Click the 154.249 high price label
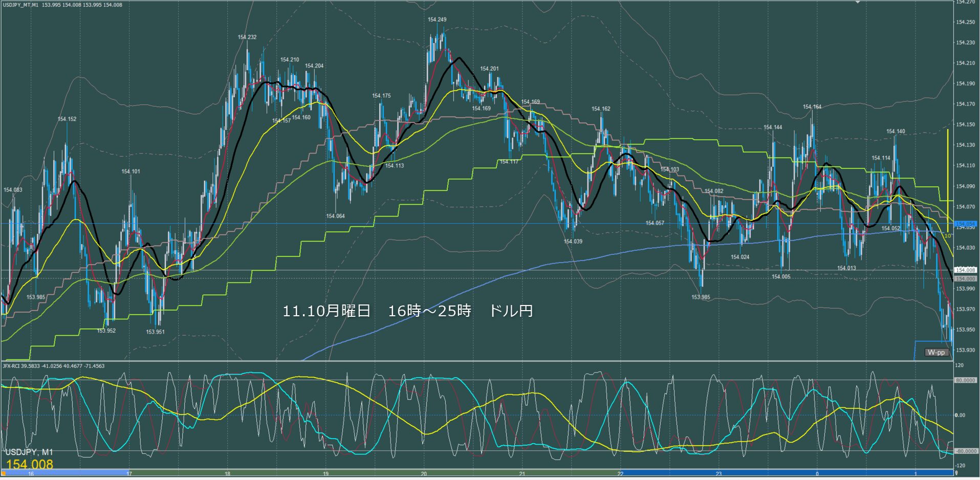Screen dimensions: 980x480 437,19
